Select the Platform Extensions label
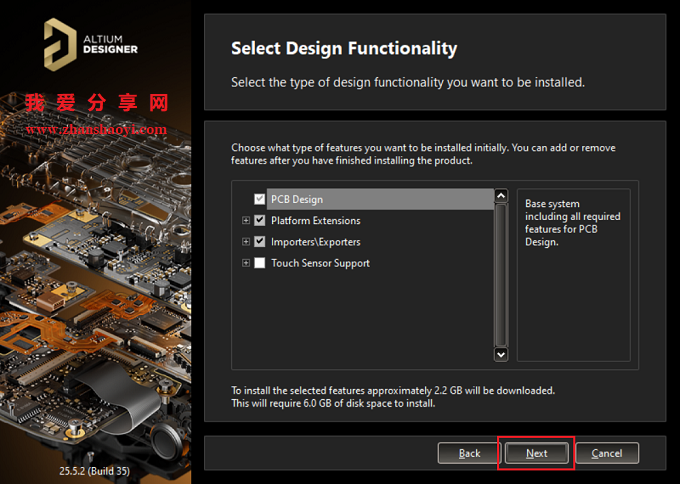This screenshot has height=484, width=680. coord(316,220)
